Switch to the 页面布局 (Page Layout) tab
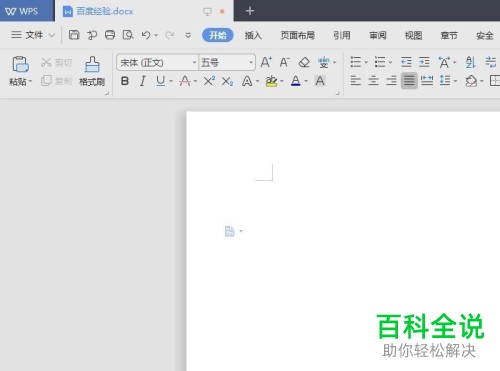500x371 pixels. [297, 35]
